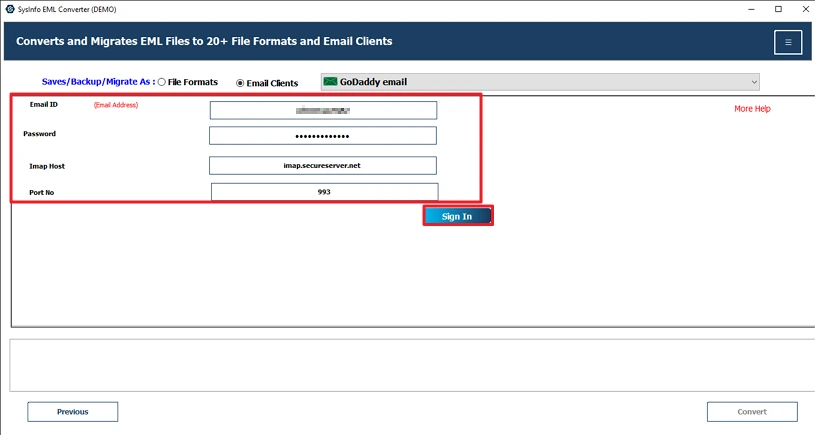Expand the GoDaddy email dropdown arrow

[754, 82]
